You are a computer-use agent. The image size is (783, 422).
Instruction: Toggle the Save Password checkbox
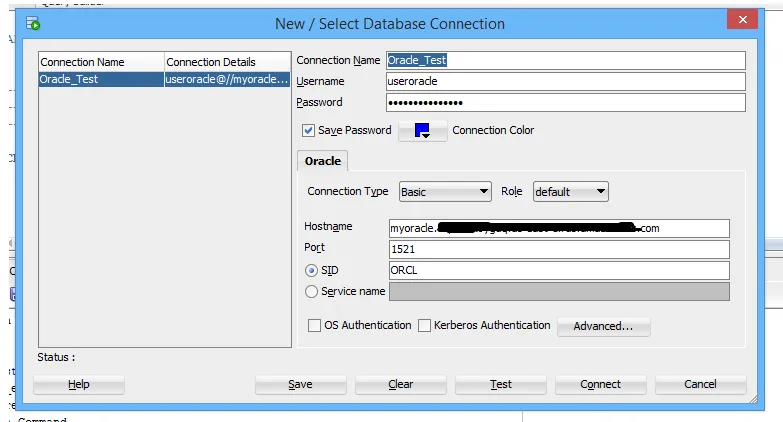point(308,130)
